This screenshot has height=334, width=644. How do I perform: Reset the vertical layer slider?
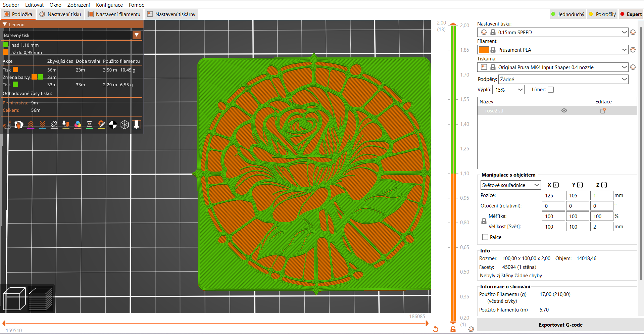(x=436, y=329)
